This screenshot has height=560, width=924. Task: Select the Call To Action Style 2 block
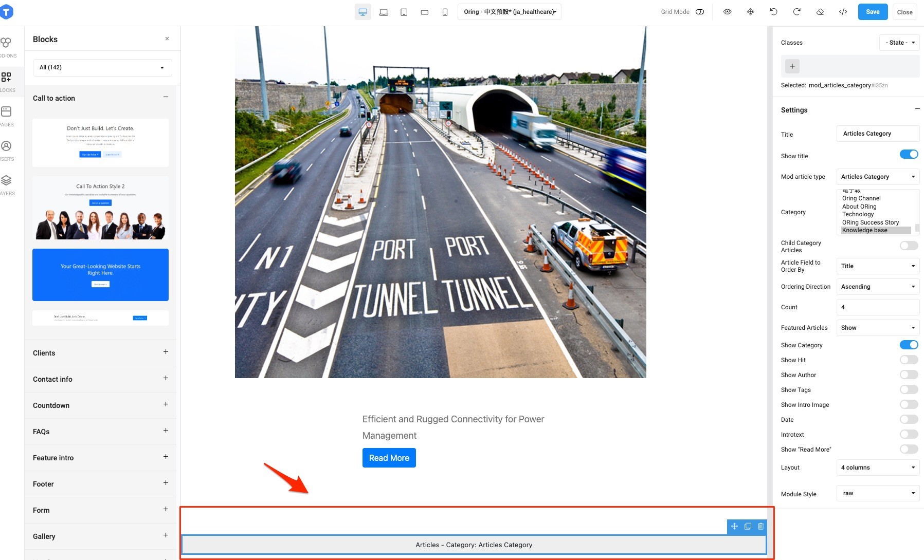[100, 209]
